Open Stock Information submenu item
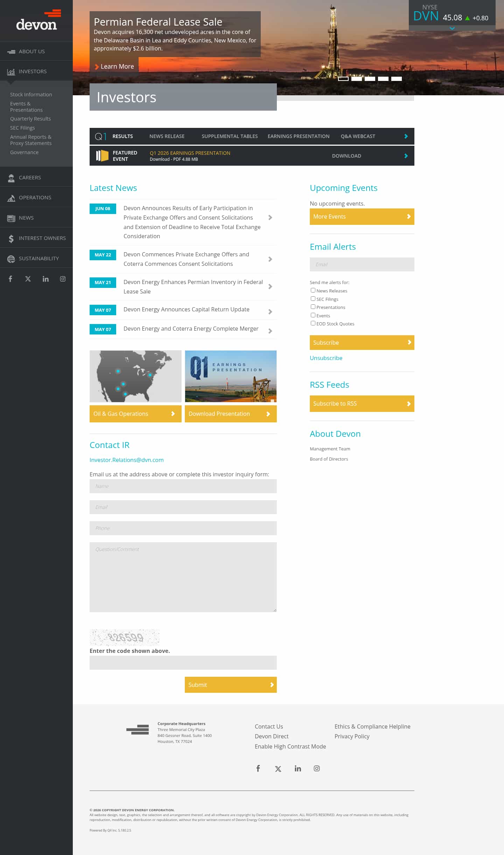The height and width of the screenshot is (855, 504). 31,95
